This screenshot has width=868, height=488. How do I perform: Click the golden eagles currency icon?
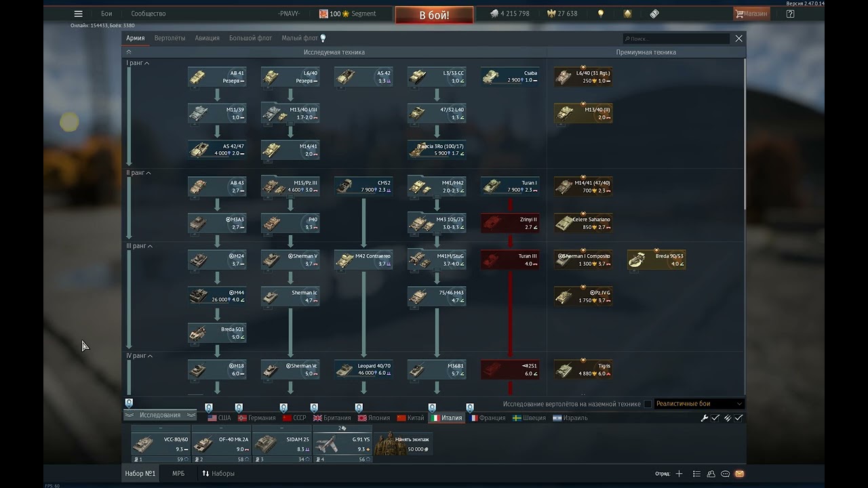(551, 14)
